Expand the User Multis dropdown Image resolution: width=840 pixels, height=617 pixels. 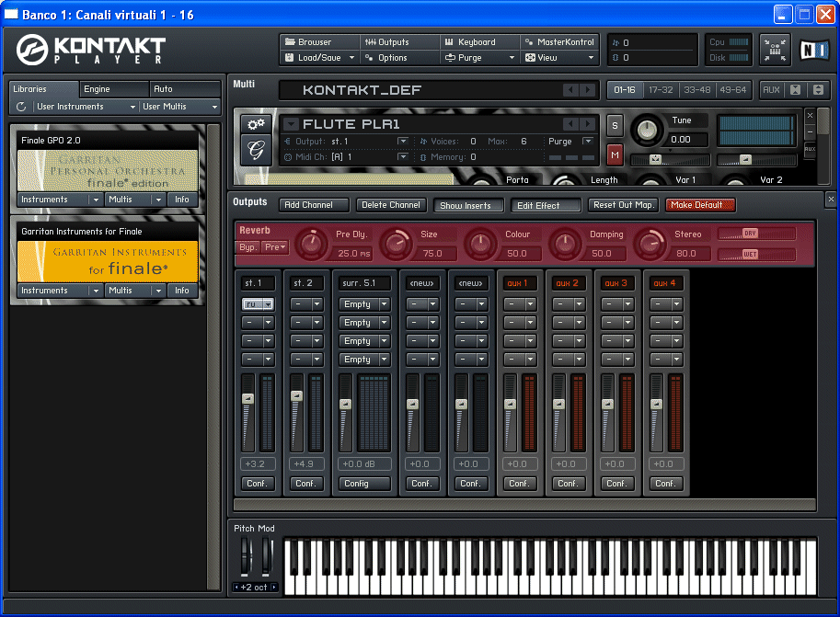[180, 107]
